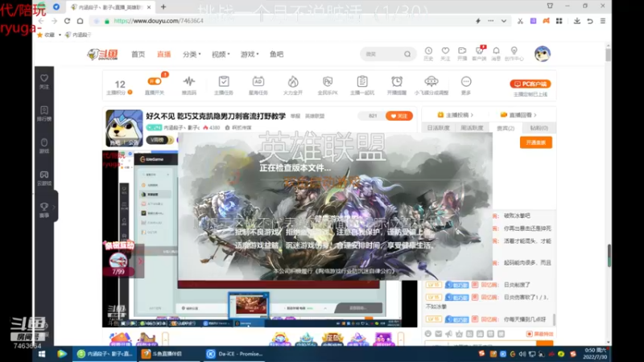Click the 举报 report link
Viewport: 644px width, 362px height.
295,116
